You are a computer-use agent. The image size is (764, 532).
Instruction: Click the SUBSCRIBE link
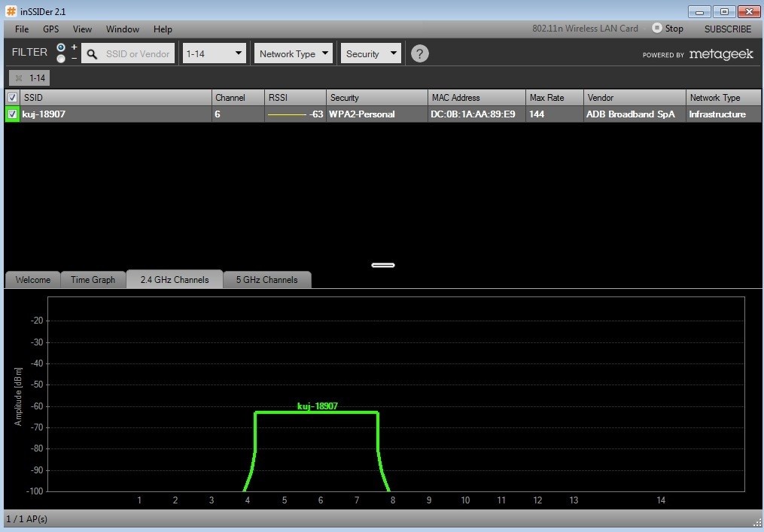(727, 29)
